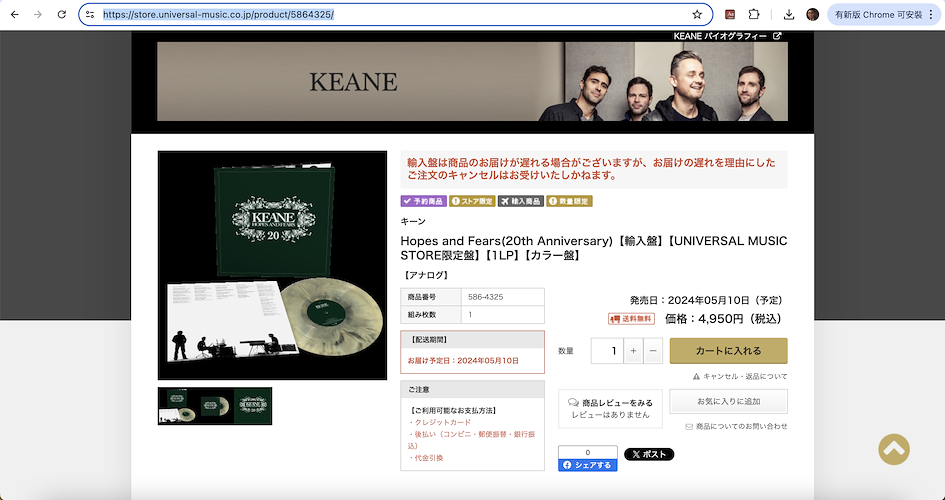Decrease quantity with the minus button
The image size is (945, 500).
coord(653,351)
